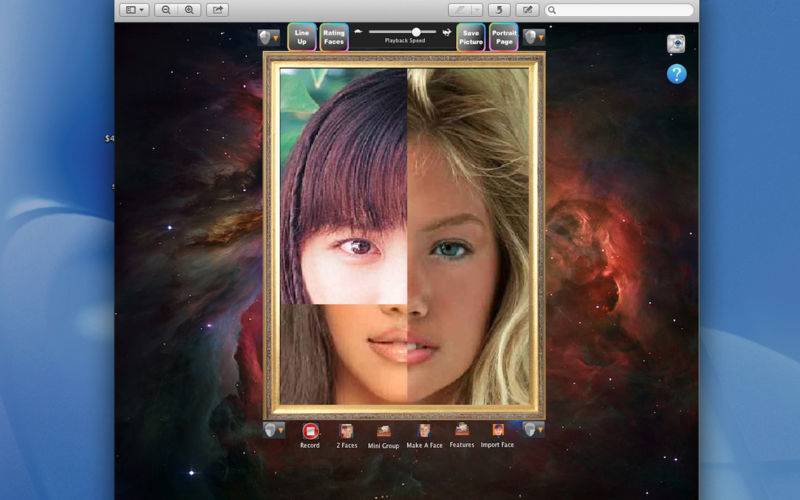Open help with the blue question mark
The image size is (800, 500).
(x=677, y=74)
